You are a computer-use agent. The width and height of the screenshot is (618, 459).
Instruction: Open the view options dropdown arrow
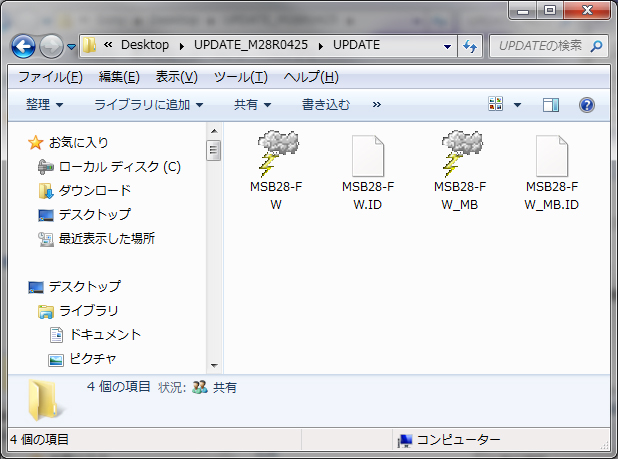(517, 105)
